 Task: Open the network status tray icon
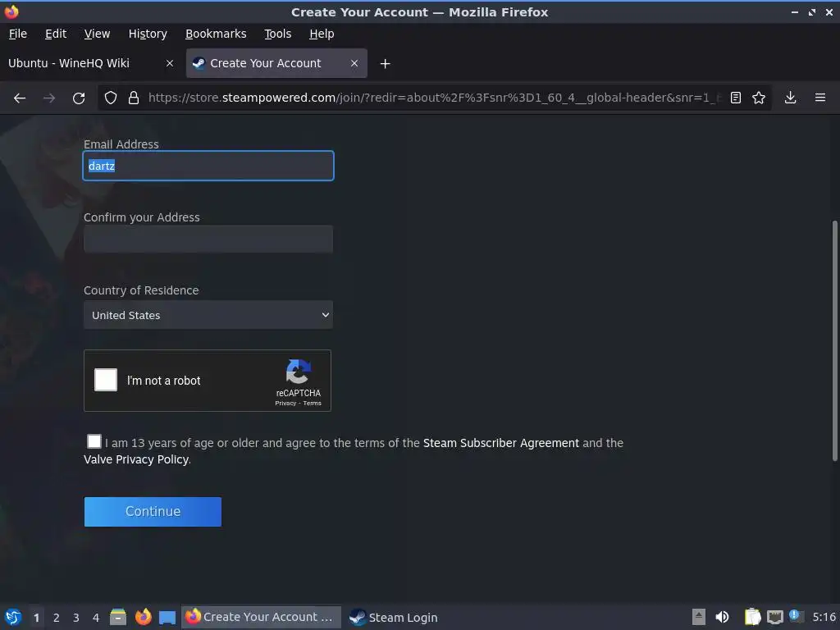774,617
